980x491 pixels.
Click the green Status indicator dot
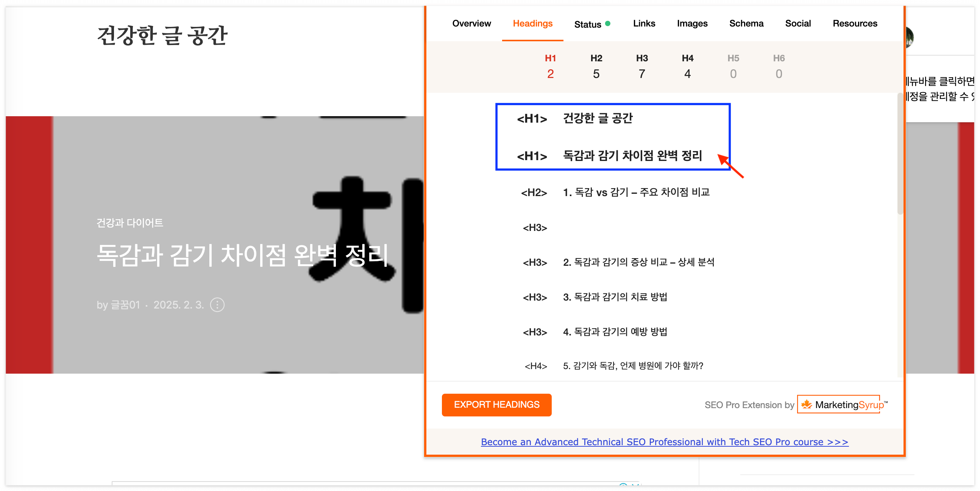click(x=608, y=23)
